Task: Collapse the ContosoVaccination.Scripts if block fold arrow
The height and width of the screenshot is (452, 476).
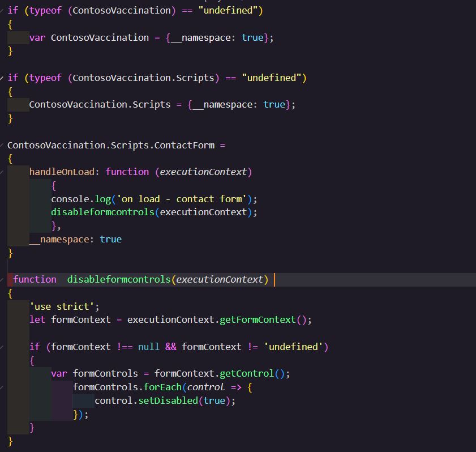Action: 2,78
